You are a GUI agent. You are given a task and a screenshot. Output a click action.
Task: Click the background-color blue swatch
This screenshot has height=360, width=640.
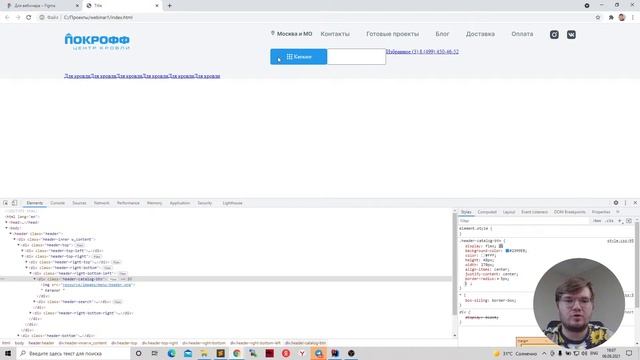[507, 251]
